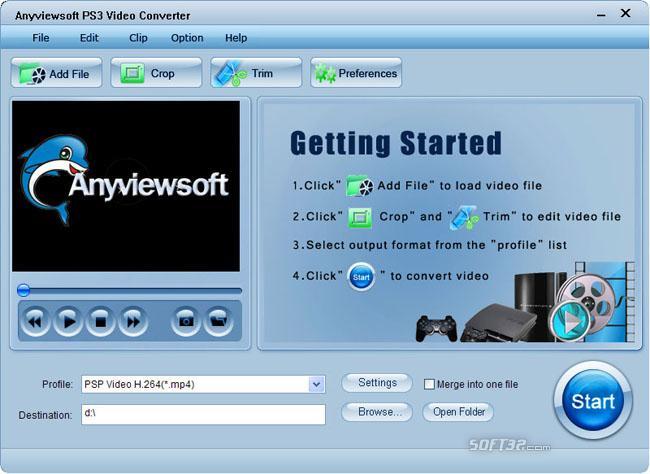
Task: Click the Open Folder button
Action: tap(458, 412)
